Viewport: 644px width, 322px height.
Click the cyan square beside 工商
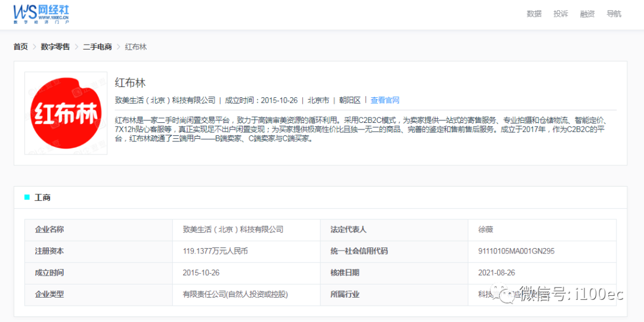(27, 197)
